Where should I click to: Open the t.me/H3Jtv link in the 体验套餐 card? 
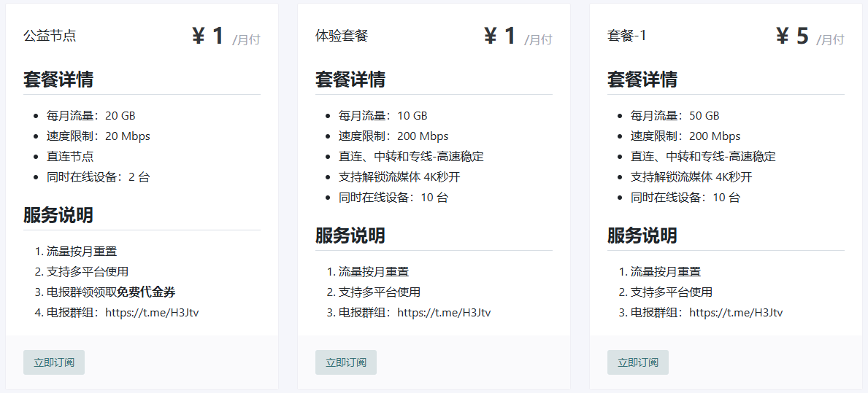[x=444, y=312]
